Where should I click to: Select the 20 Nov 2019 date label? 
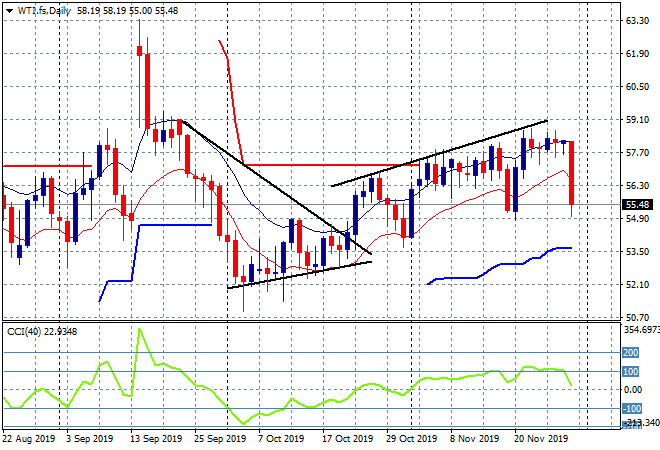point(542,438)
